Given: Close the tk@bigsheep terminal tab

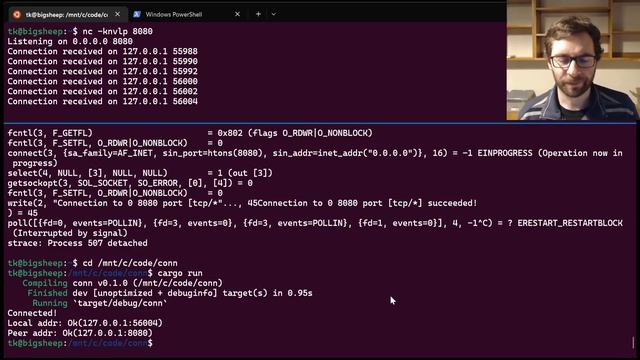Looking at the screenshot, I should (x=118, y=14).
